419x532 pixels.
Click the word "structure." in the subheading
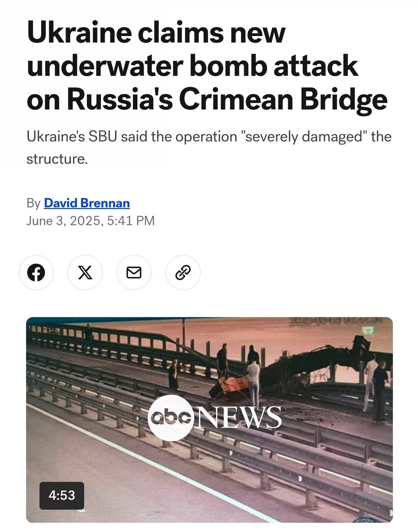point(57,159)
